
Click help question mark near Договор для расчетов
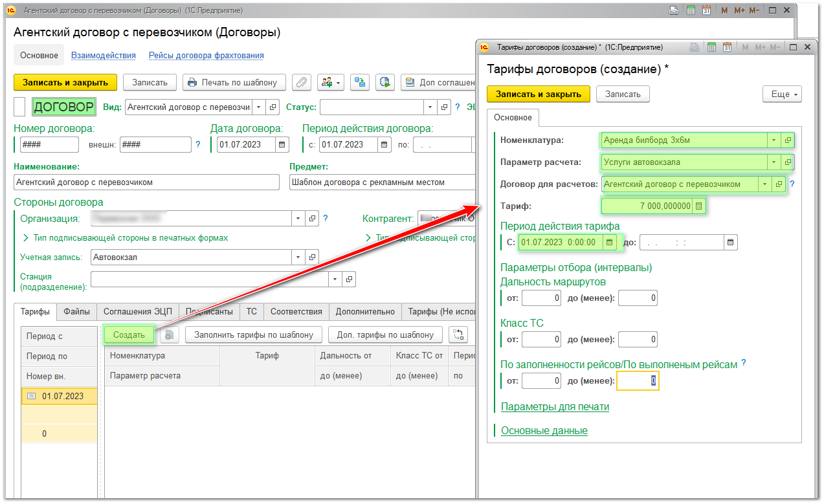tap(792, 184)
